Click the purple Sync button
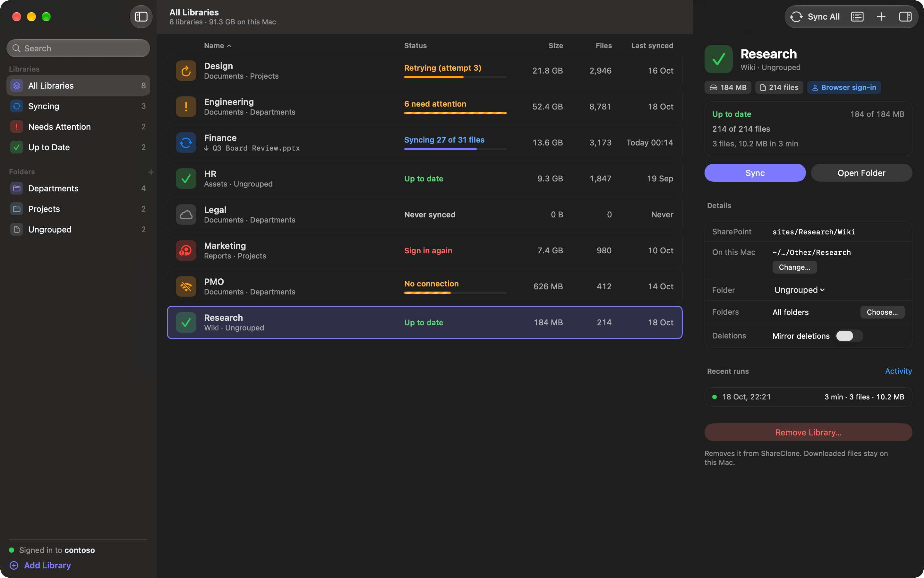This screenshot has height=578, width=924. (x=755, y=173)
